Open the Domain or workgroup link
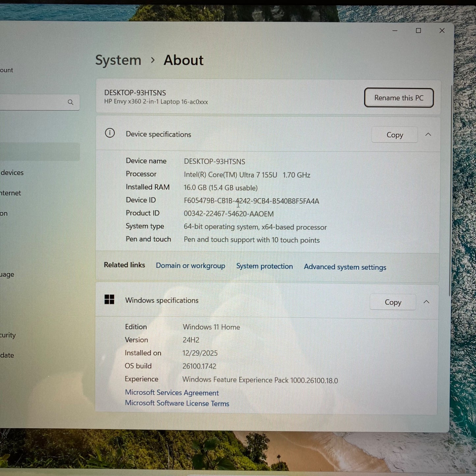Viewport: 476px width, 476px height. tap(190, 266)
